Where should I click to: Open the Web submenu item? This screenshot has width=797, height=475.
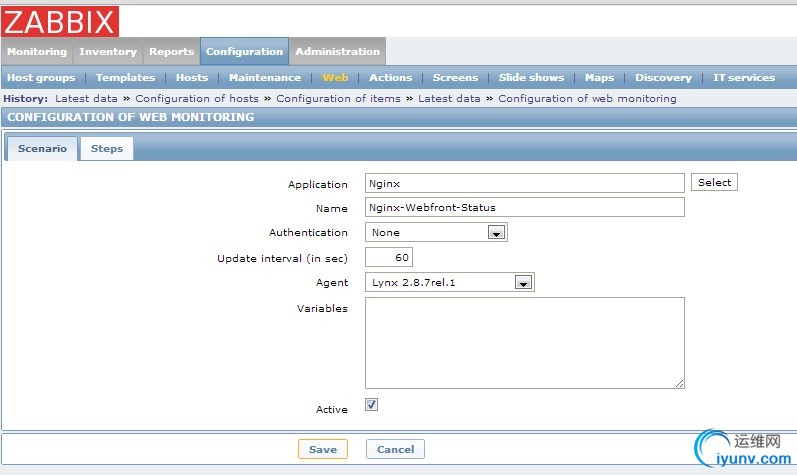(x=335, y=78)
